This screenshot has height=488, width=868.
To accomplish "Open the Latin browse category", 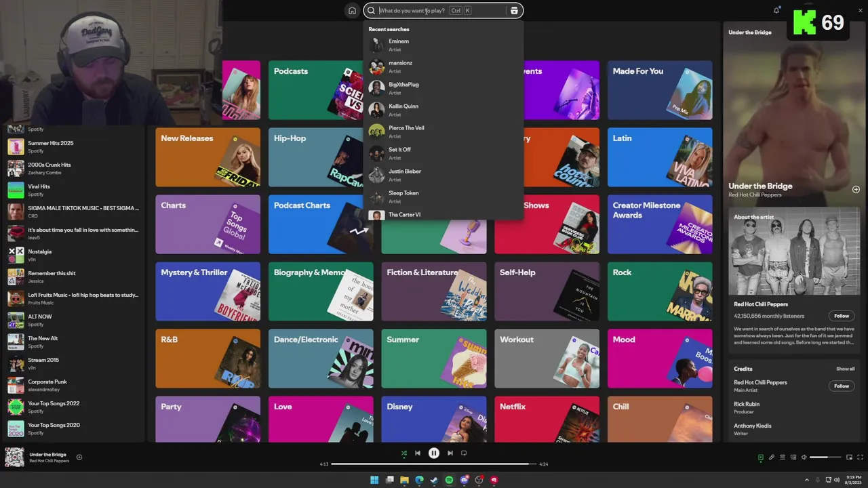I will click(x=660, y=157).
